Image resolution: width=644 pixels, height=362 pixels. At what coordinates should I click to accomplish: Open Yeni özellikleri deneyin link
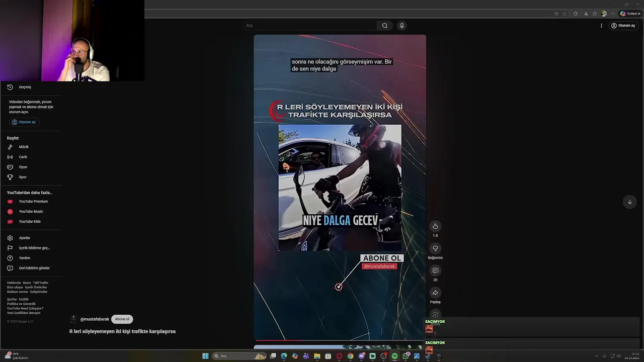24,313
